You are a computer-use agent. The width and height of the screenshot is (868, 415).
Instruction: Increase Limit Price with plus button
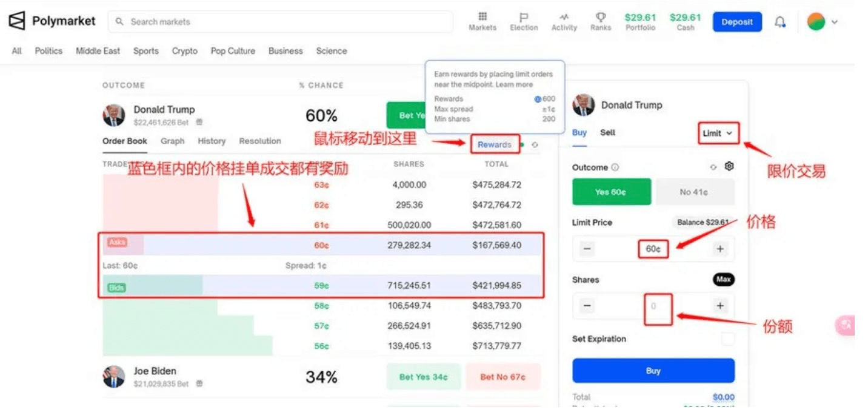click(720, 249)
